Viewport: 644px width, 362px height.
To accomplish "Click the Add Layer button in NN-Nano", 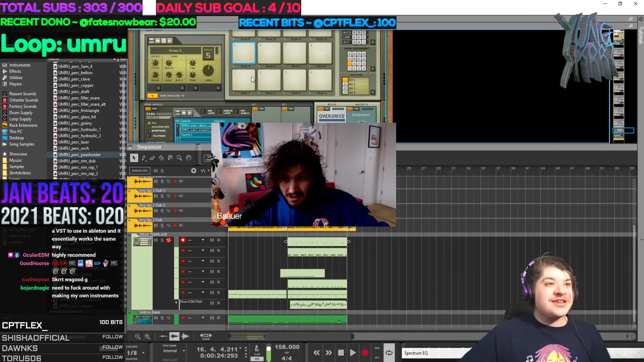I will 204,112.
